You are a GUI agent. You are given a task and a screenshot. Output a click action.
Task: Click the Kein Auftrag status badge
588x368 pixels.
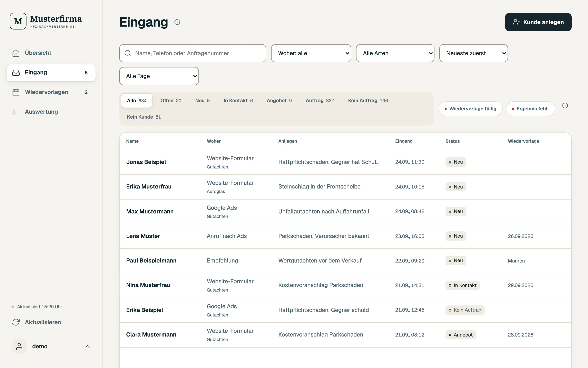[465, 310]
